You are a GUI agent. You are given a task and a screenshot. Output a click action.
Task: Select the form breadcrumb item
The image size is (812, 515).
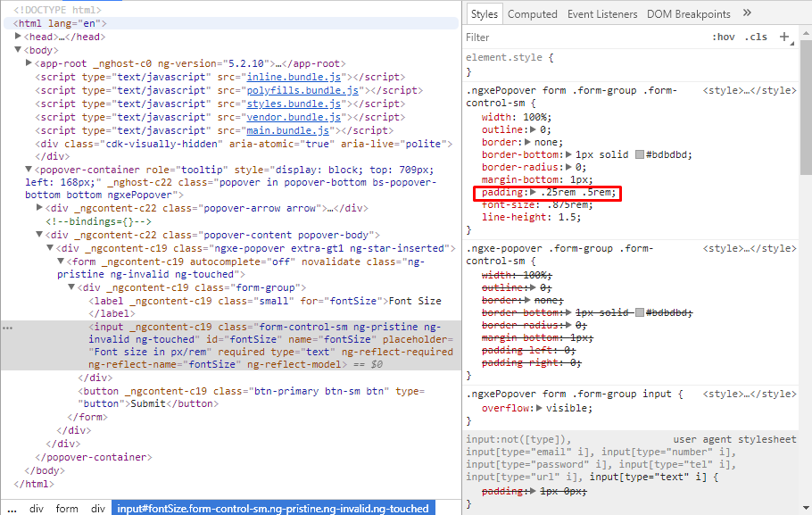pos(67,509)
